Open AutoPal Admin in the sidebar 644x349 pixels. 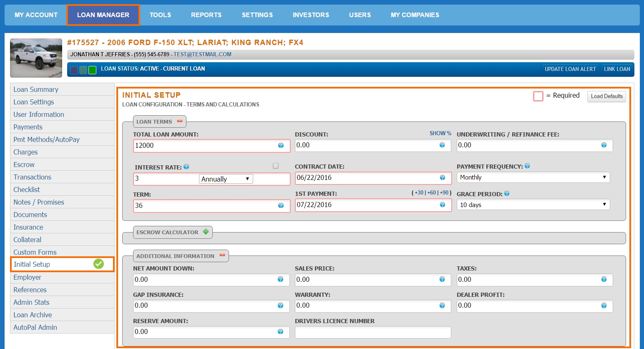[62, 327]
